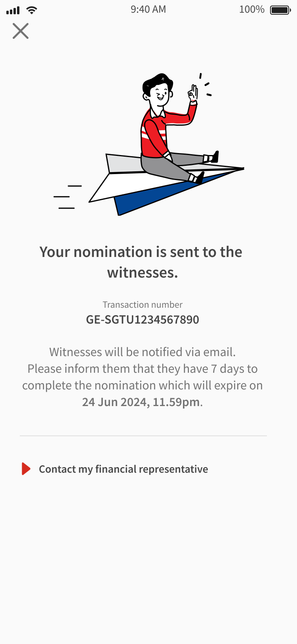Tap the 100% battery percentage text
Viewport: 297px width, 644px height.
coord(251,10)
